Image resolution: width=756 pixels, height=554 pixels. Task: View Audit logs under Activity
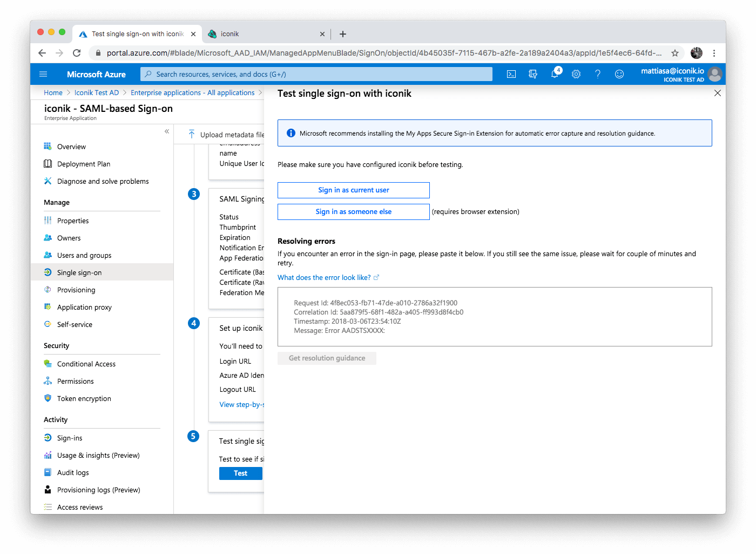[72, 472]
